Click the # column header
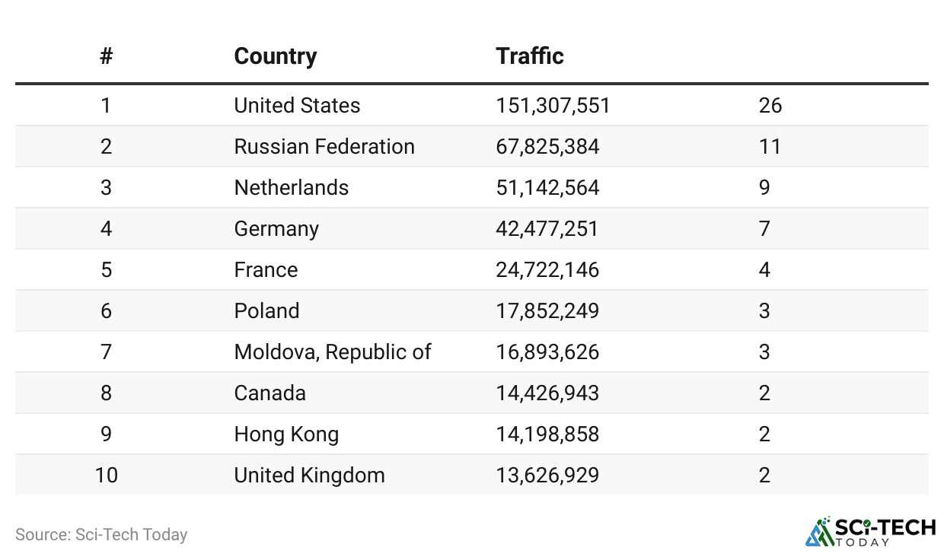Image resolution: width=944 pixels, height=560 pixels. click(x=107, y=56)
